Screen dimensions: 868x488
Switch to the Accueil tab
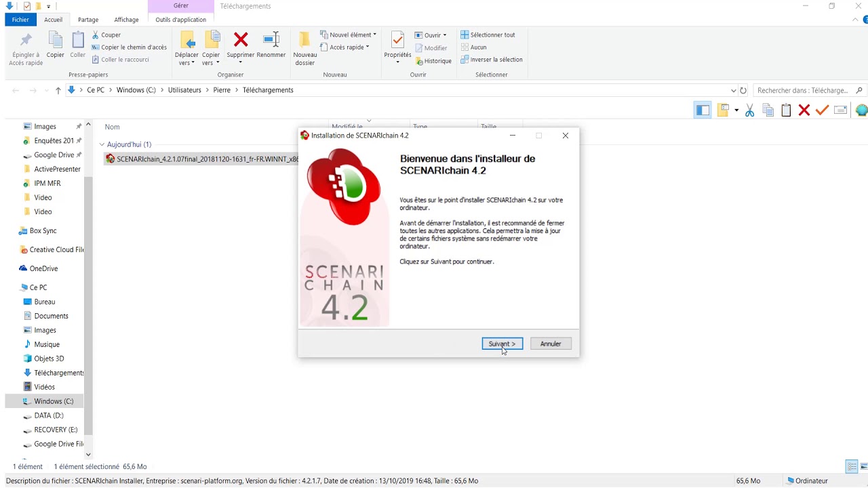53,20
